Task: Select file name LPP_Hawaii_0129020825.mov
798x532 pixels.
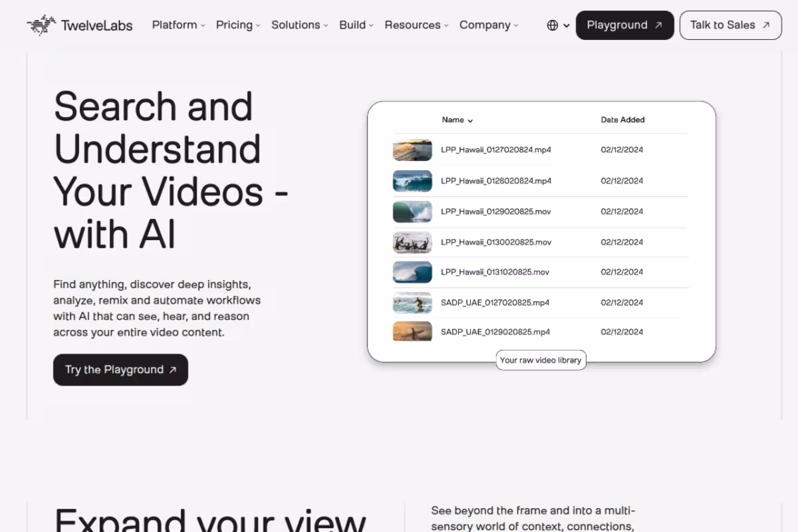Action: [496, 211]
